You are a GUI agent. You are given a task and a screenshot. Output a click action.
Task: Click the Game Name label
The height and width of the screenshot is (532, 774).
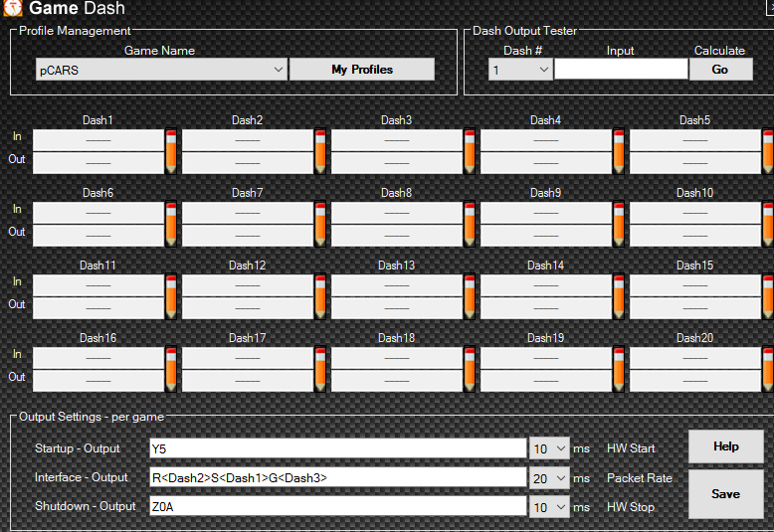click(x=159, y=51)
